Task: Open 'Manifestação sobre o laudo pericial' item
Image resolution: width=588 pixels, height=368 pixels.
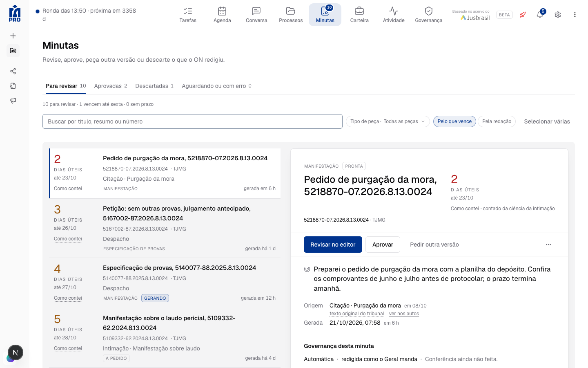Action: point(165,338)
